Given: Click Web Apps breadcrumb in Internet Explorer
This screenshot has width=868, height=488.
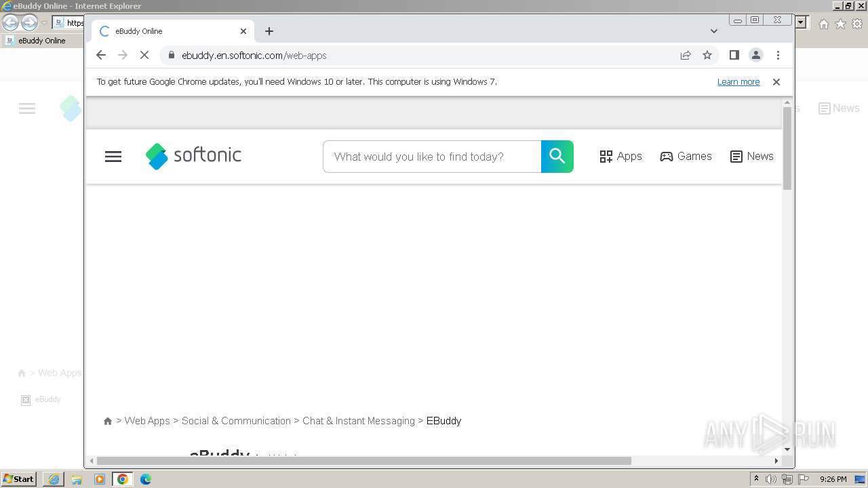Looking at the screenshot, I should [60, 373].
